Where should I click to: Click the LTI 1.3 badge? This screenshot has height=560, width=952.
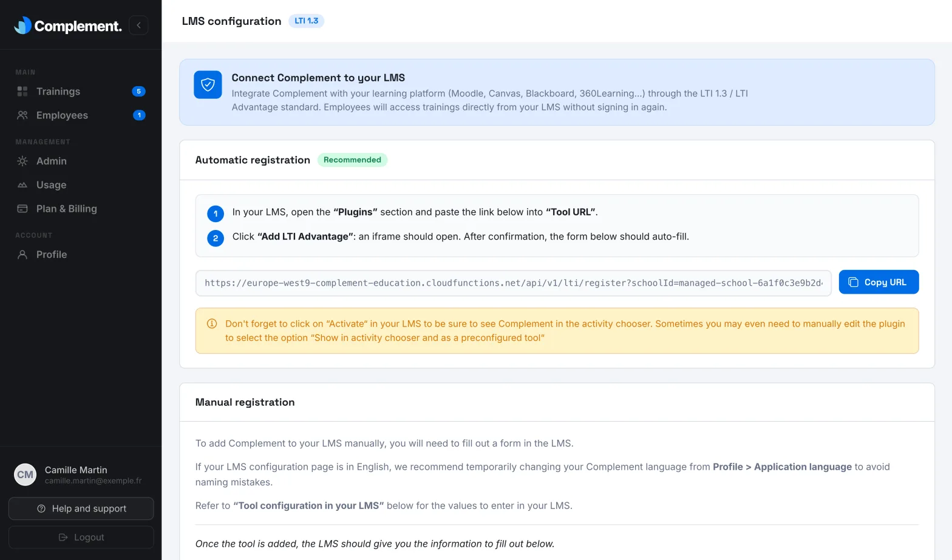[306, 21]
